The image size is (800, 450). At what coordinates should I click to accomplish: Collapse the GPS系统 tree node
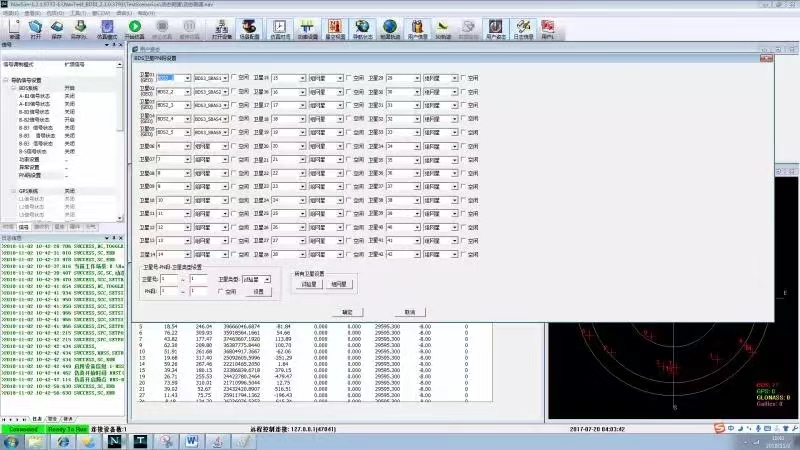[14, 191]
